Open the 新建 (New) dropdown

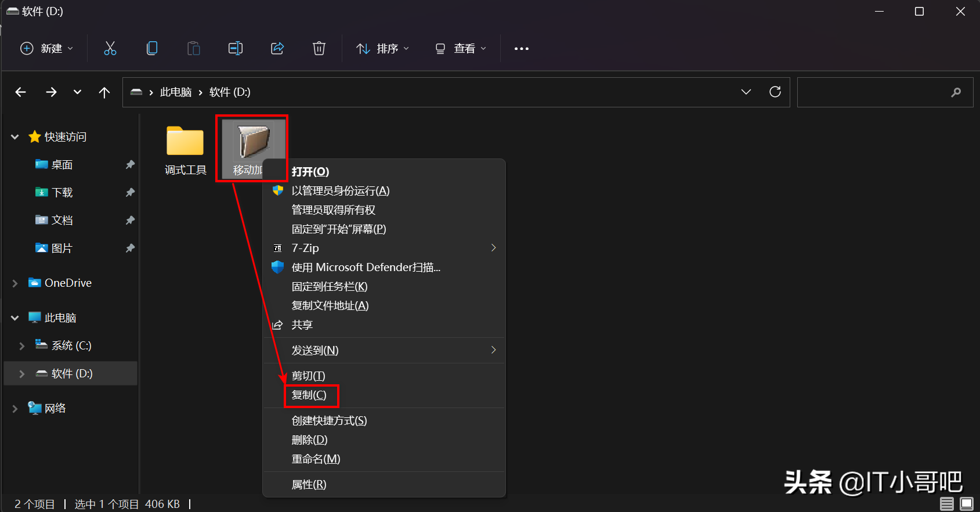(47, 48)
